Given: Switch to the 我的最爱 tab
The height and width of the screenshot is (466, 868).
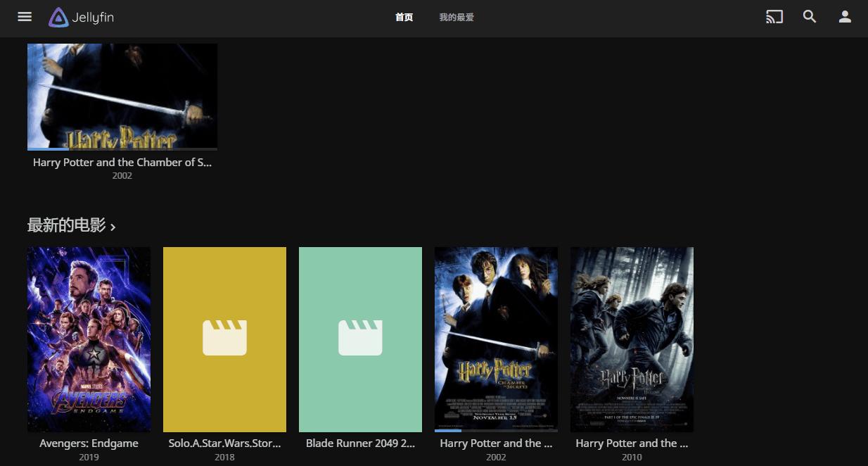Looking at the screenshot, I should [x=457, y=18].
